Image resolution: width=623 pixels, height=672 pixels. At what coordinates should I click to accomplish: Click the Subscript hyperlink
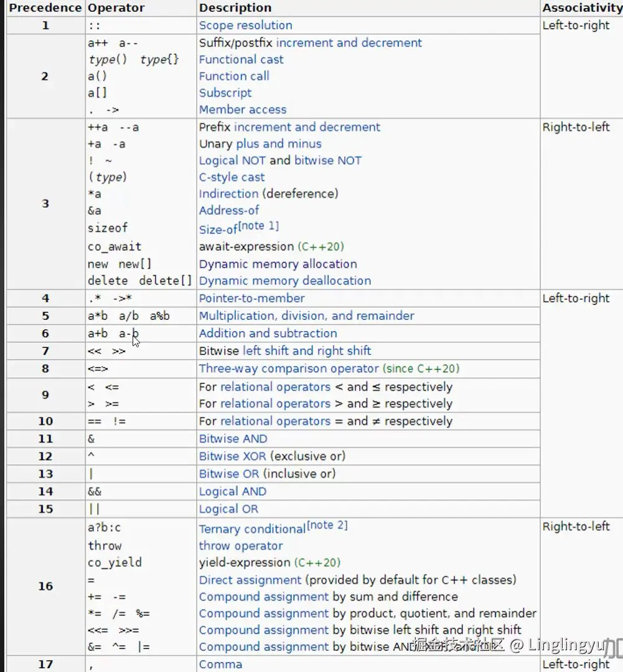[x=225, y=93]
